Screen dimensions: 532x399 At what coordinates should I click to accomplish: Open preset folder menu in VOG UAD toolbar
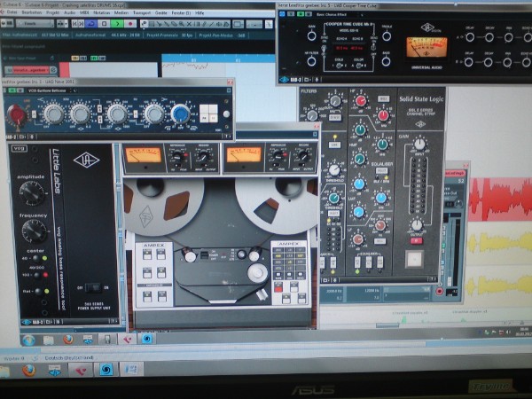[x=48, y=322]
